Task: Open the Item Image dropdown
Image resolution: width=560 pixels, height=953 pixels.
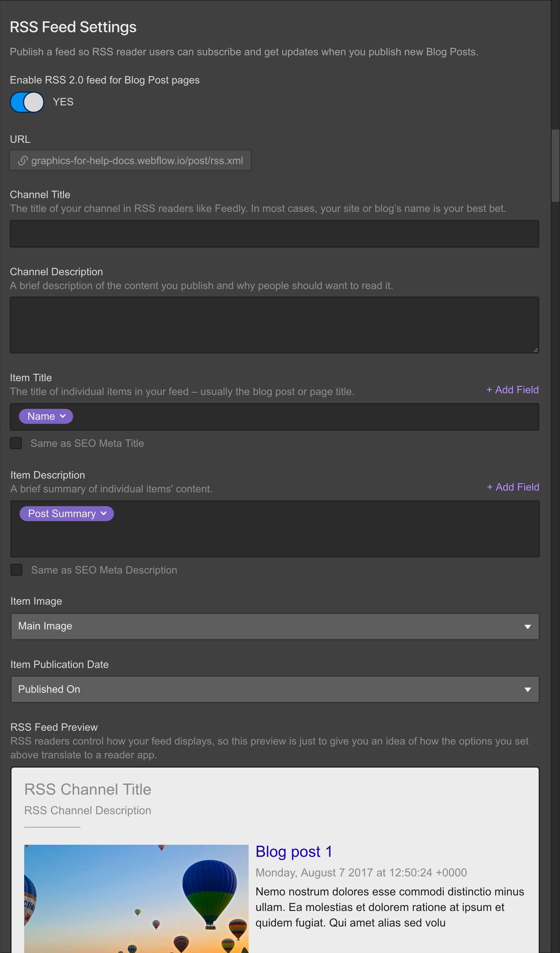Action: (x=275, y=626)
